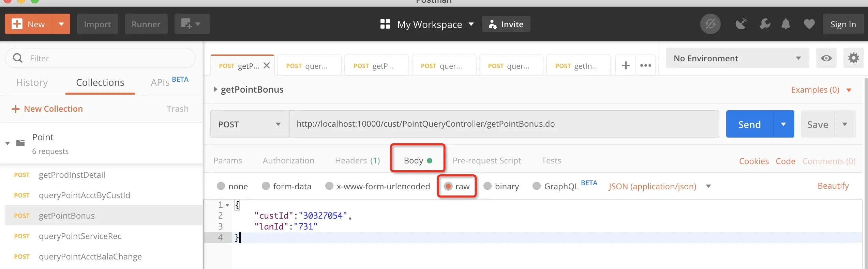Click the request URL field
The height and width of the screenshot is (269, 868).
point(504,124)
